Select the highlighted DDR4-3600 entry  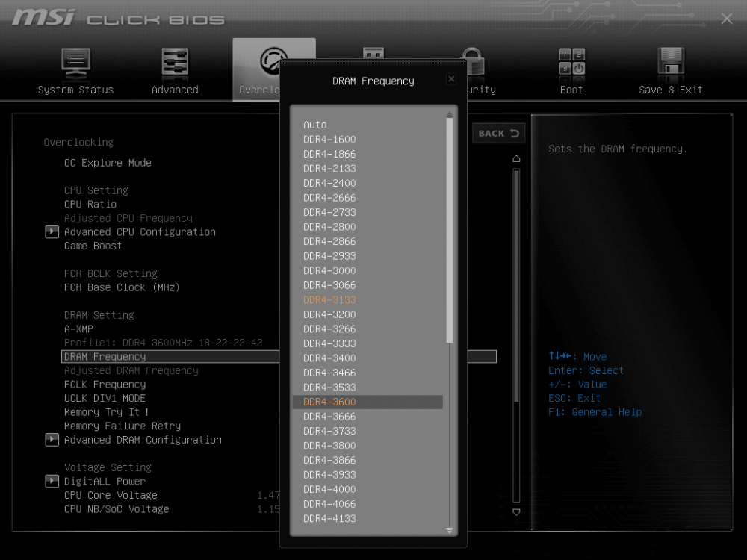coord(368,402)
